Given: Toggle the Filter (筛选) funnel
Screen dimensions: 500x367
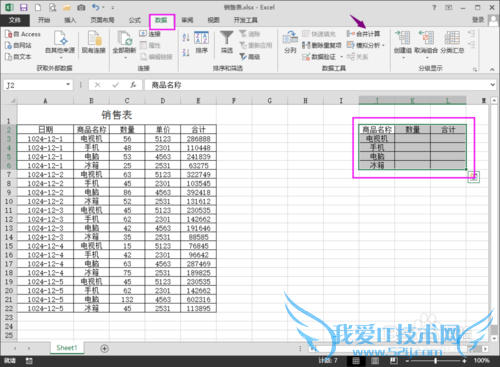Looking at the screenshot, I should click(x=227, y=42).
